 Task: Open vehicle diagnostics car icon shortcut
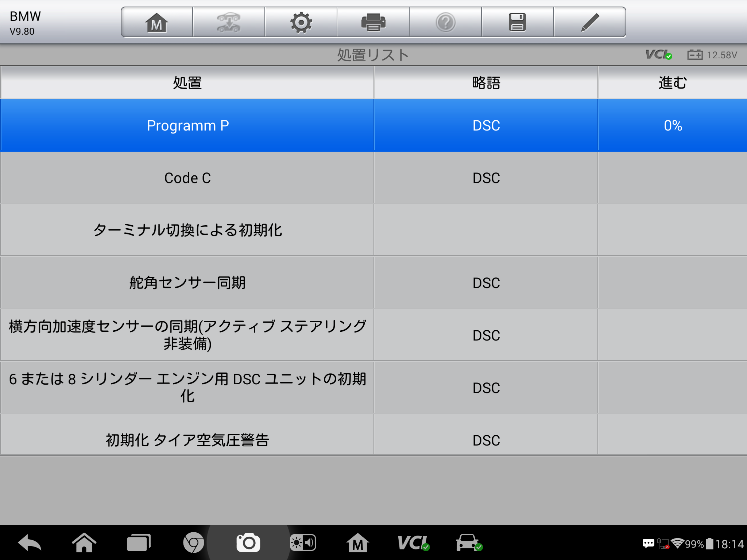tap(469, 543)
